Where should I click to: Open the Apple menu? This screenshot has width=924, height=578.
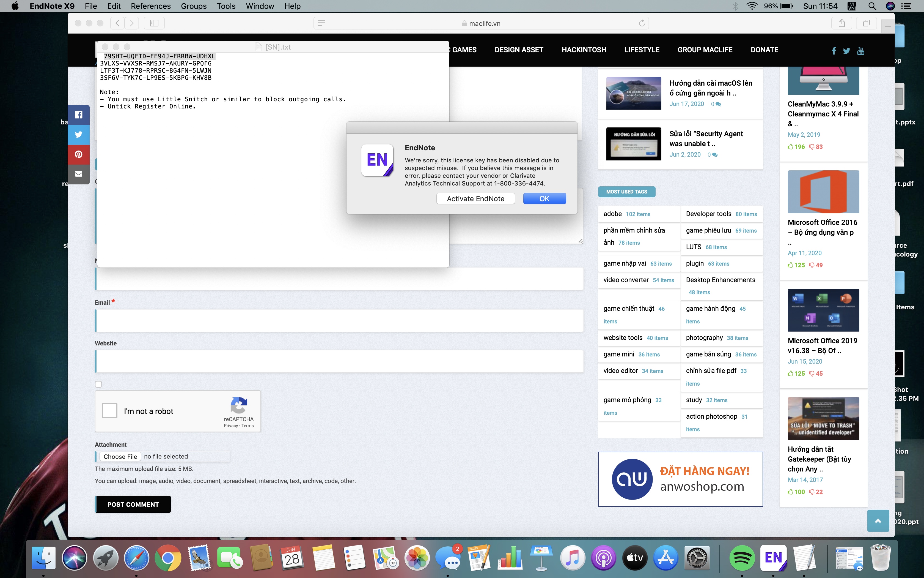coord(15,6)
